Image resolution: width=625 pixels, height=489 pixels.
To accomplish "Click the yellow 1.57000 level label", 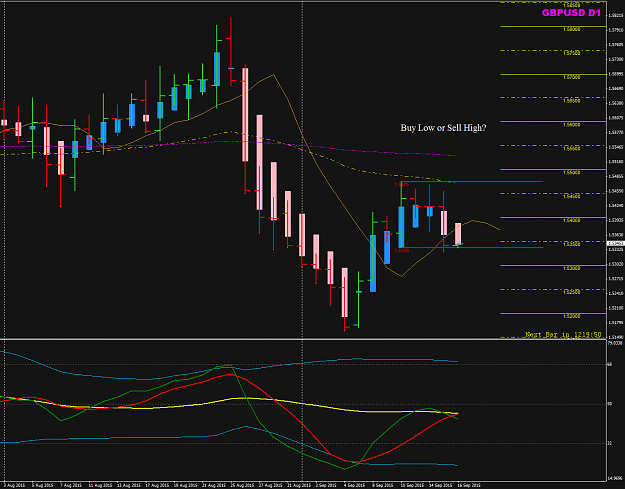I will point(572,77).
